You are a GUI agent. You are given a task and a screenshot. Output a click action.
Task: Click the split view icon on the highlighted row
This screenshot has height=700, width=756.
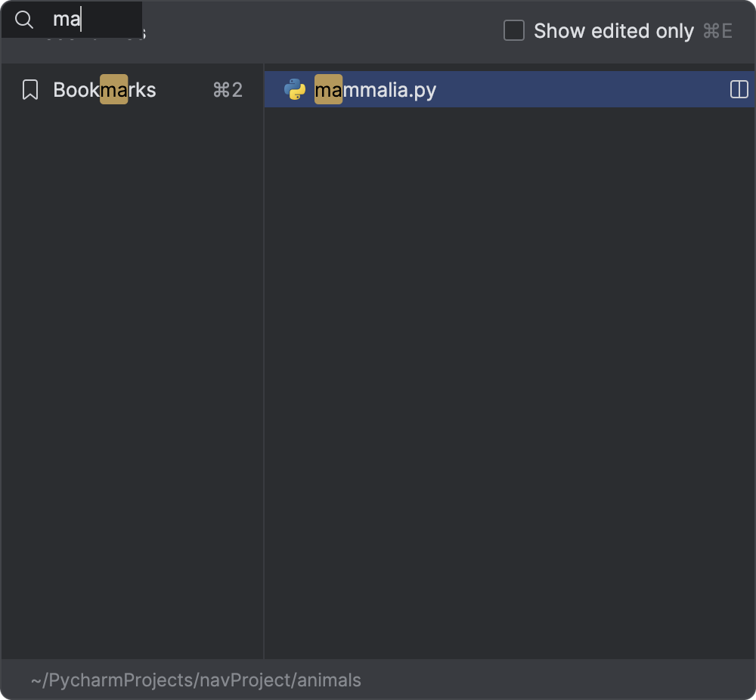point(739,89)
